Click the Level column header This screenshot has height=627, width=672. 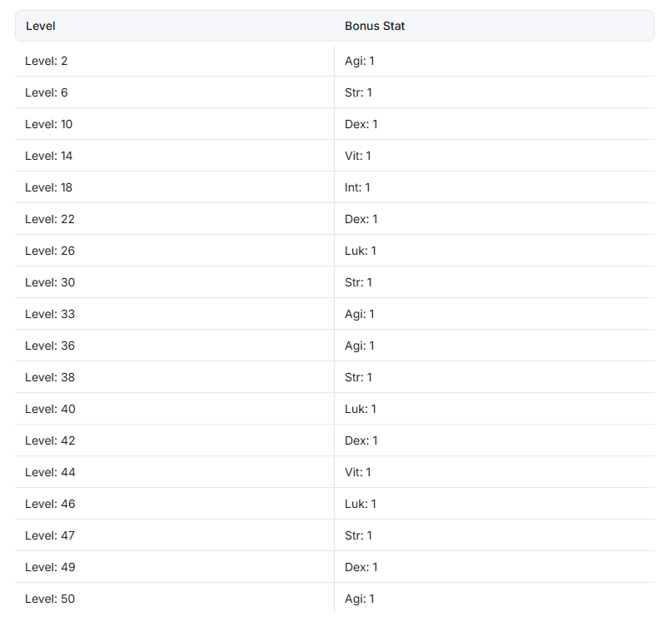(x=40, y=26)
